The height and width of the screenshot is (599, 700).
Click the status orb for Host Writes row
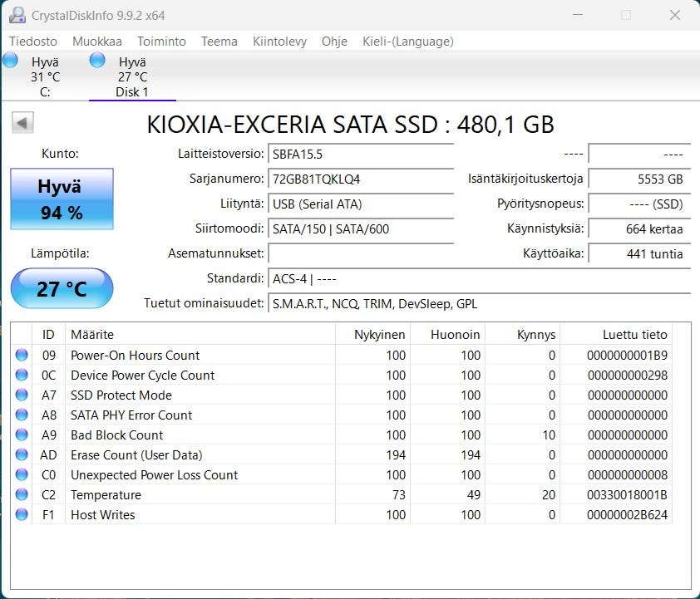point(22,514)
